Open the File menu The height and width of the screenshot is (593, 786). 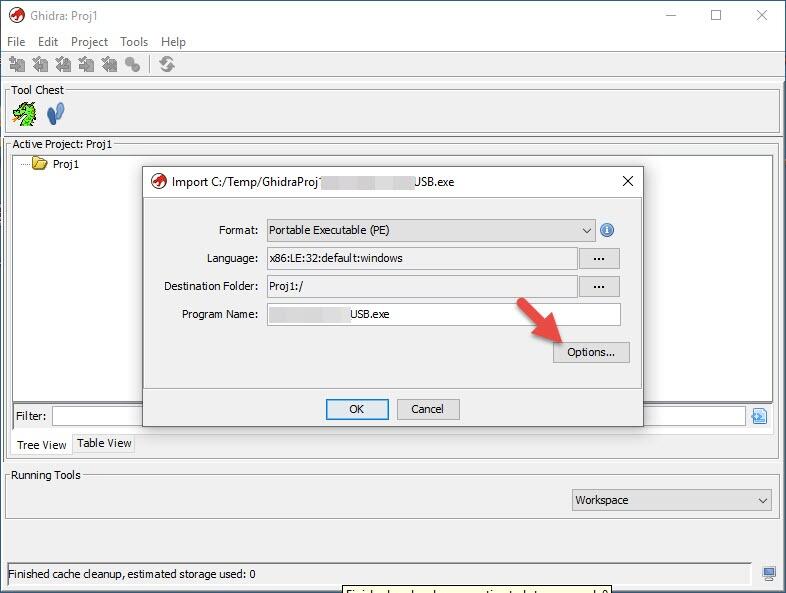tap(16, 42)
